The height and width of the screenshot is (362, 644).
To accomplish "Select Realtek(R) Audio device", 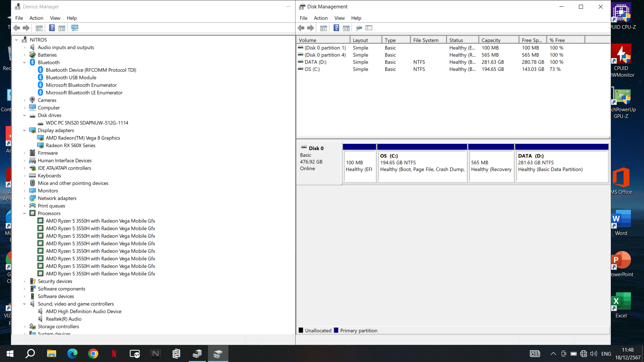I will click(64, 319).
